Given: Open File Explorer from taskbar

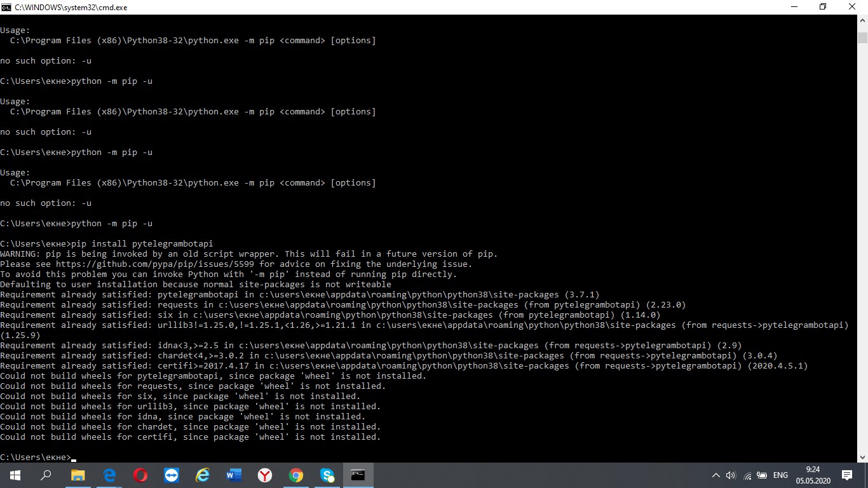Looking at the screenshot, I should click(x=78, y=475).
